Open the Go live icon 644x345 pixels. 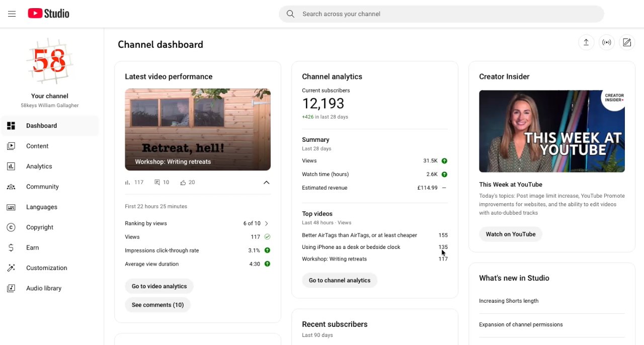[606, 42]
